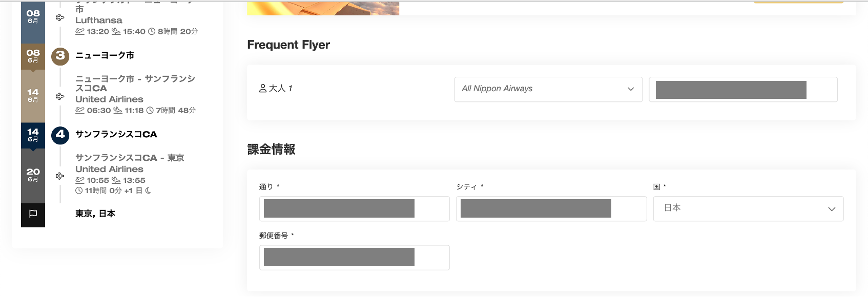868x297 pixels.
Task: Click airplane icon for San Francisco–Tokyo flight
Action: point(60,176)
